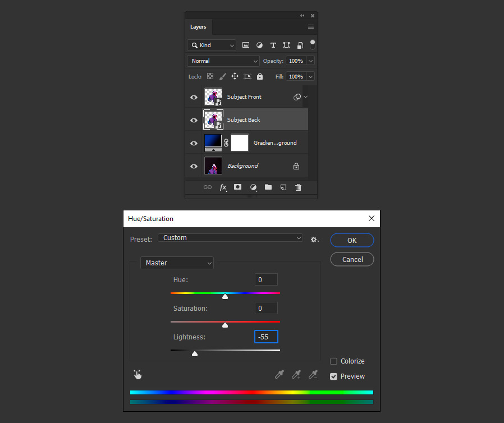
Task: Close the Layers panel
Action: tap(313, 15)
